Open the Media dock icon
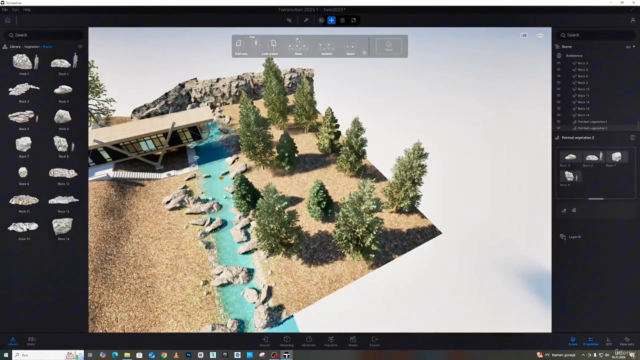Screen dimensions: 640x360 (x=353, y=341)
